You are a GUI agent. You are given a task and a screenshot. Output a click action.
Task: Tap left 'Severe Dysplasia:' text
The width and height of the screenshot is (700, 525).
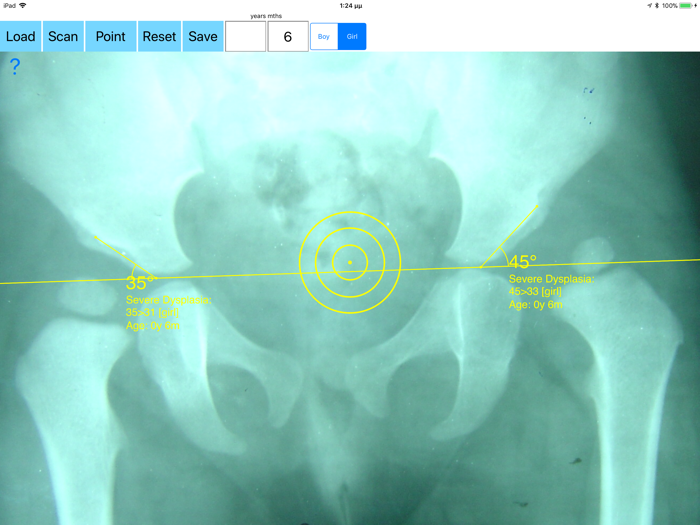click(168, 300)
